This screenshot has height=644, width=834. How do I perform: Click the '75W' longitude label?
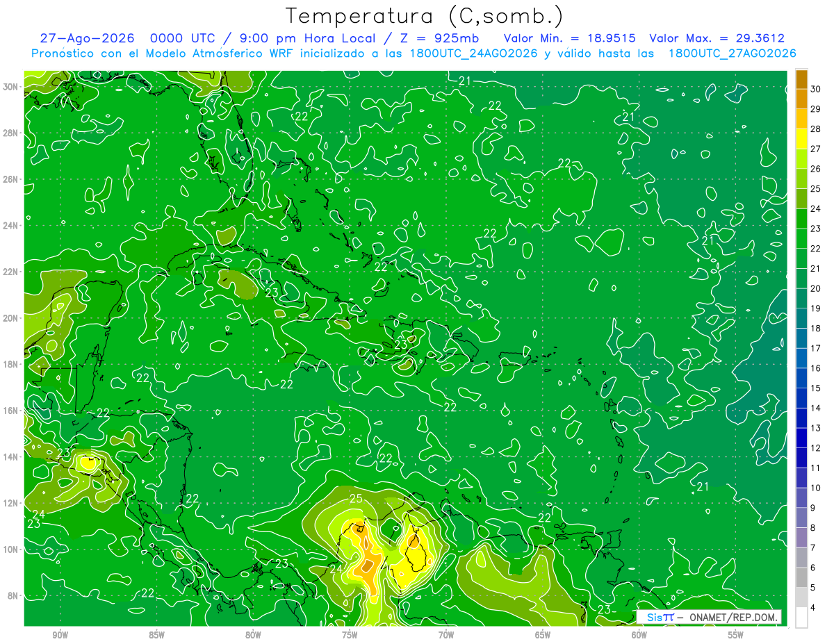click(350, 635)
